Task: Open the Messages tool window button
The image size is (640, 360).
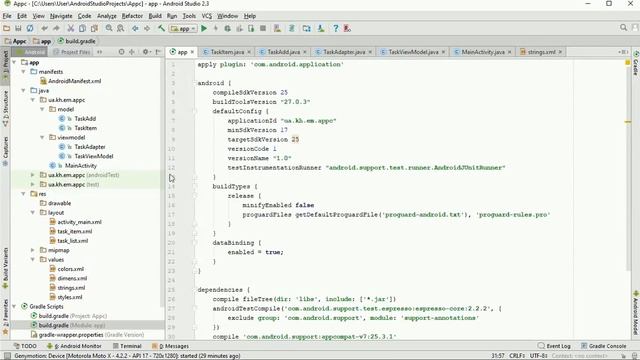Action: click(x=170, y=346)
